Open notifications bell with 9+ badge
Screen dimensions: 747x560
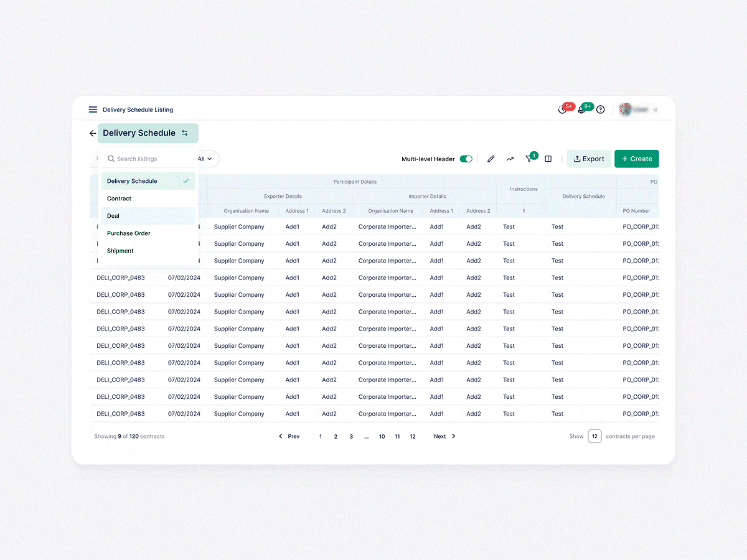point(581,110)
